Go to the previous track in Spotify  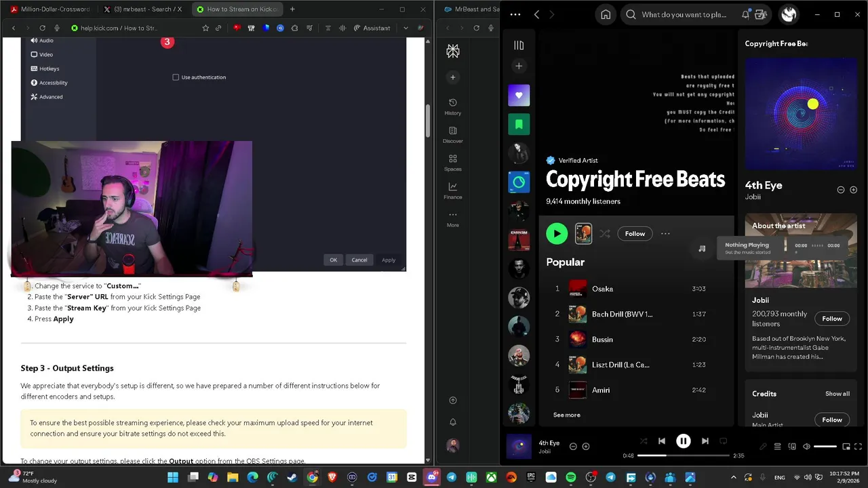tap(662, 441)
